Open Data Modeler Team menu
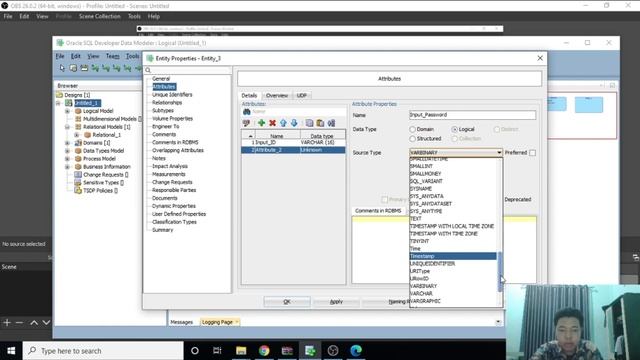Screen dimensions: 640x360 pos(113,56)
